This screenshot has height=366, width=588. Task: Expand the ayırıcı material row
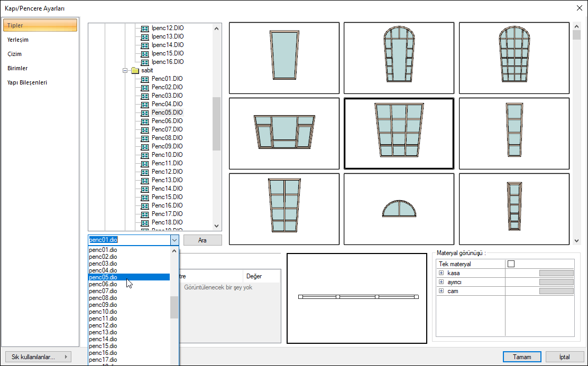point(441,282)
